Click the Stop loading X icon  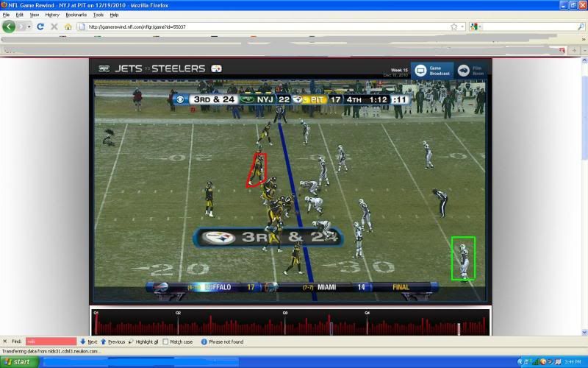coord(54,26)
